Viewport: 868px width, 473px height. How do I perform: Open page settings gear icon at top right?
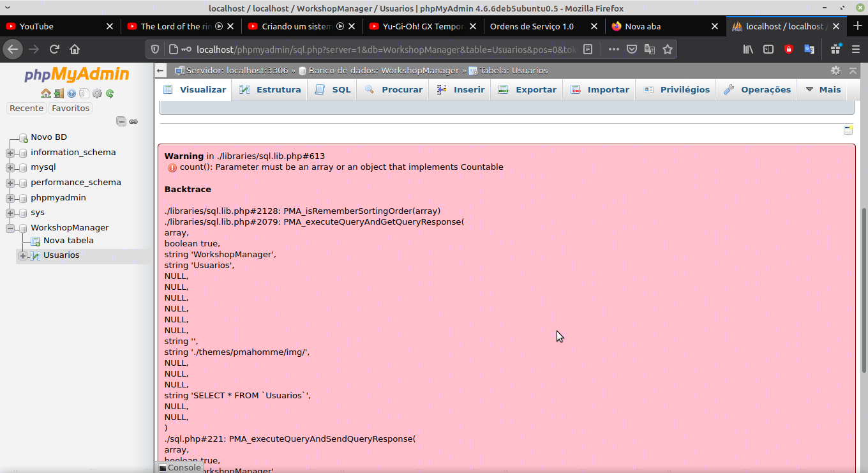tap(835, 71)
